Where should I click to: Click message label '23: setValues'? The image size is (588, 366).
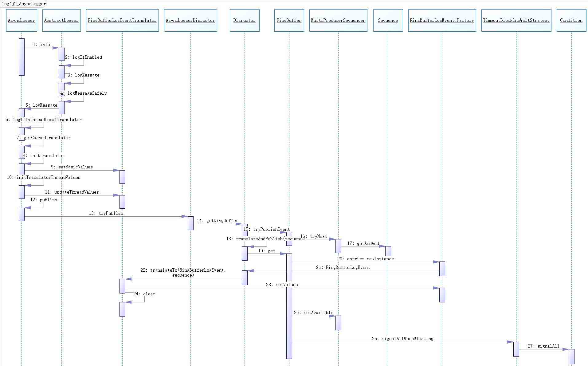(x=282, y=285)
